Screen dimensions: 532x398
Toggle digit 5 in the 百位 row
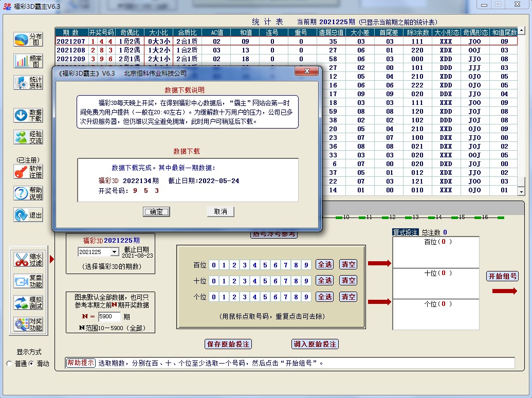pos(265,265)
